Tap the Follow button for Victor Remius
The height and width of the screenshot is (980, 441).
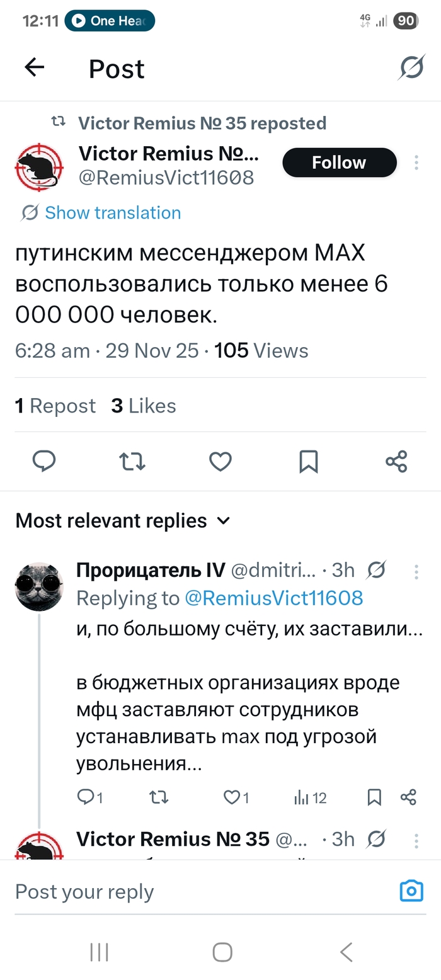[339, 162]
